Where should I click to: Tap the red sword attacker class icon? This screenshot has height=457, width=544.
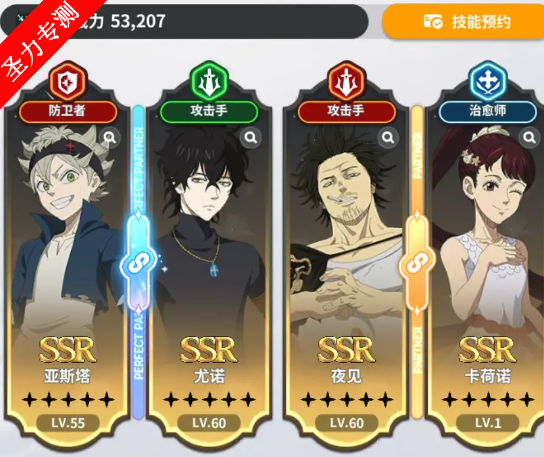[347, 82]
